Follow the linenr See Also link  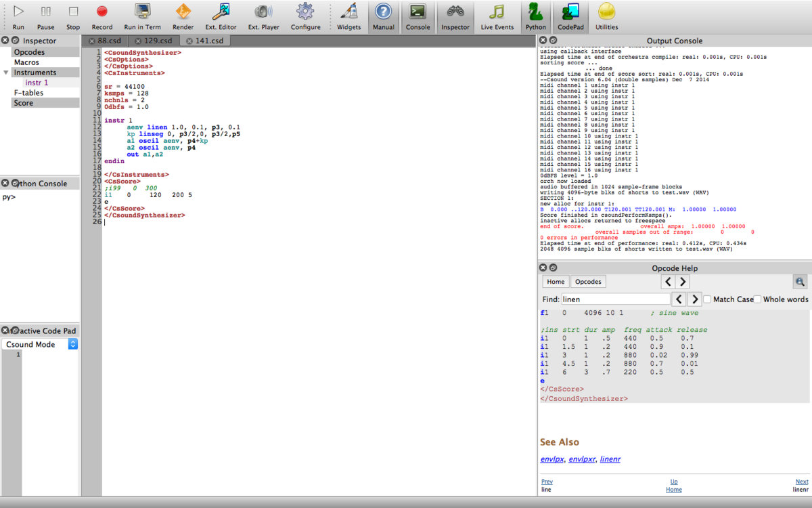[610, 459]
